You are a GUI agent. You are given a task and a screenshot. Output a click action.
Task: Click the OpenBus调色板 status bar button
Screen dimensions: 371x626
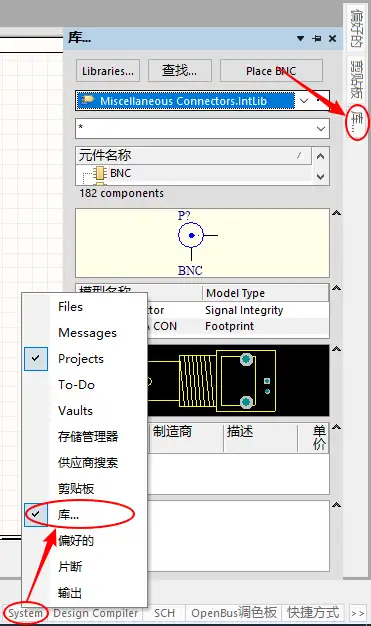pos(234,613)
